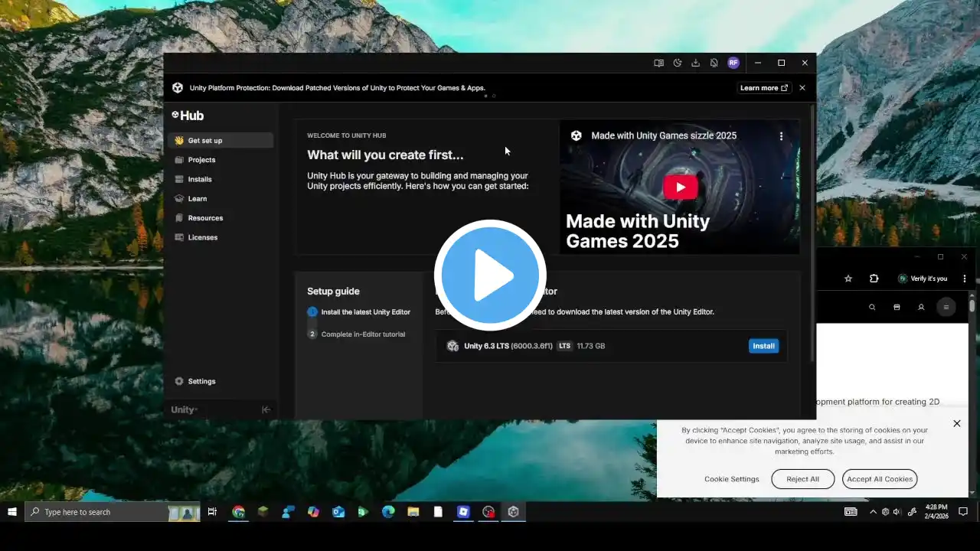980x551 pixels.
Task: Toggle dark mode moon icon in Unity Hub
Action: tap(678, 63)
